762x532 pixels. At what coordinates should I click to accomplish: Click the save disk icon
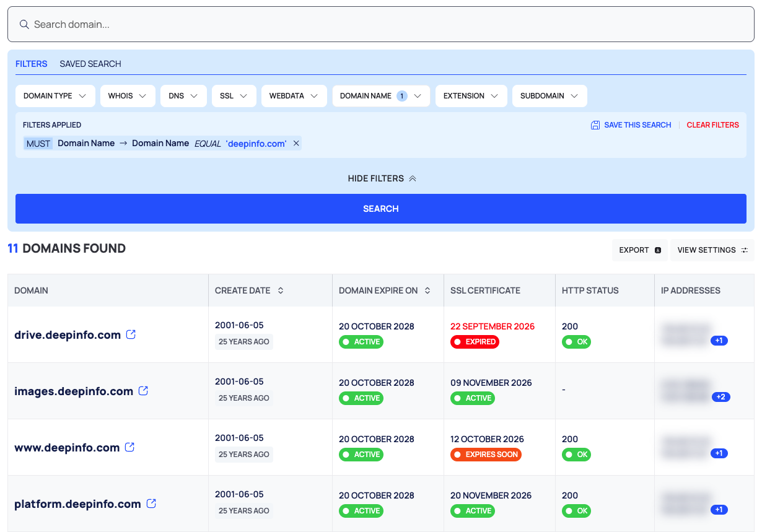point(595,125)
